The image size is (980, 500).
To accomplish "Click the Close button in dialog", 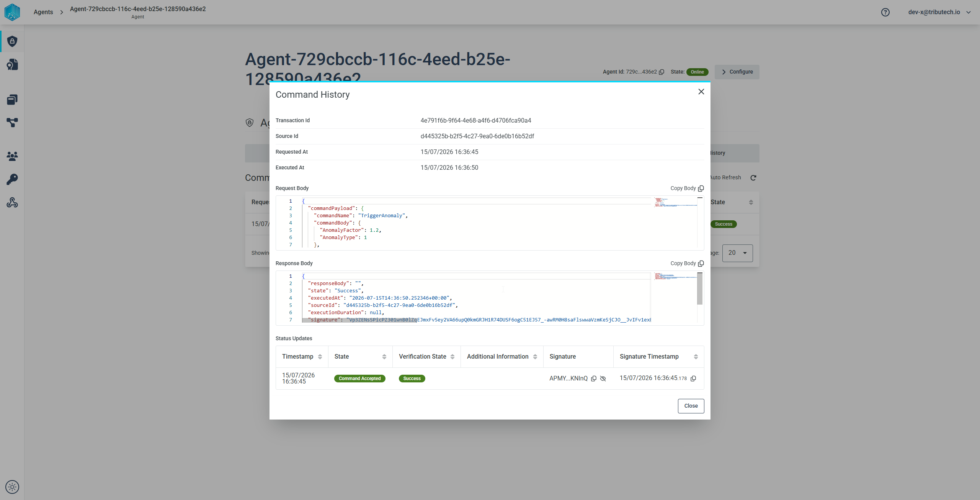I will [x=691, y=406].
